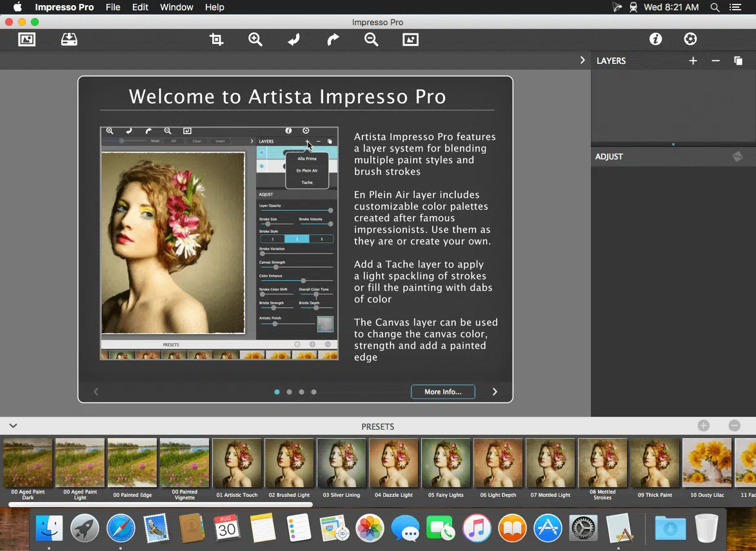Duplicate layer with the copy icon
756x551 pixels.
point(738,61)
